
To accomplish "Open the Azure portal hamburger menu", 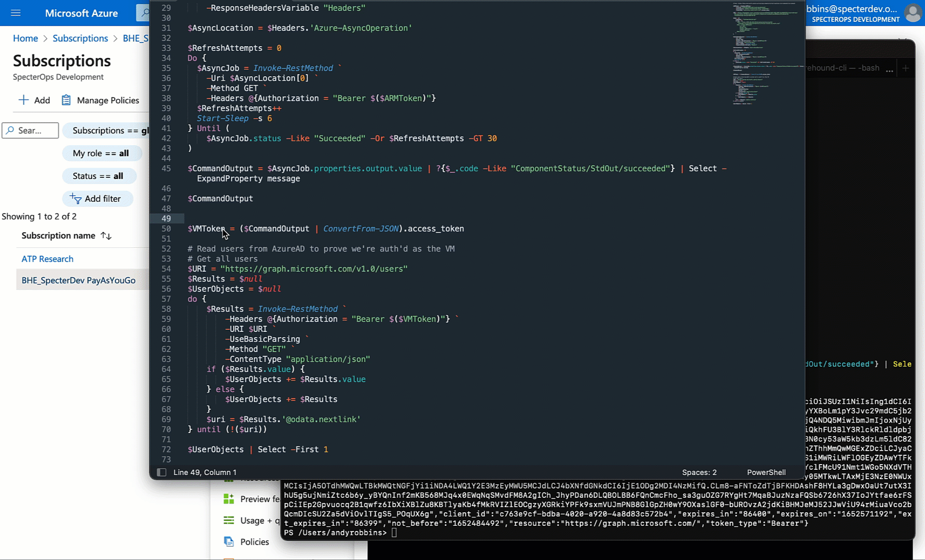I will (x=16, y=13).
